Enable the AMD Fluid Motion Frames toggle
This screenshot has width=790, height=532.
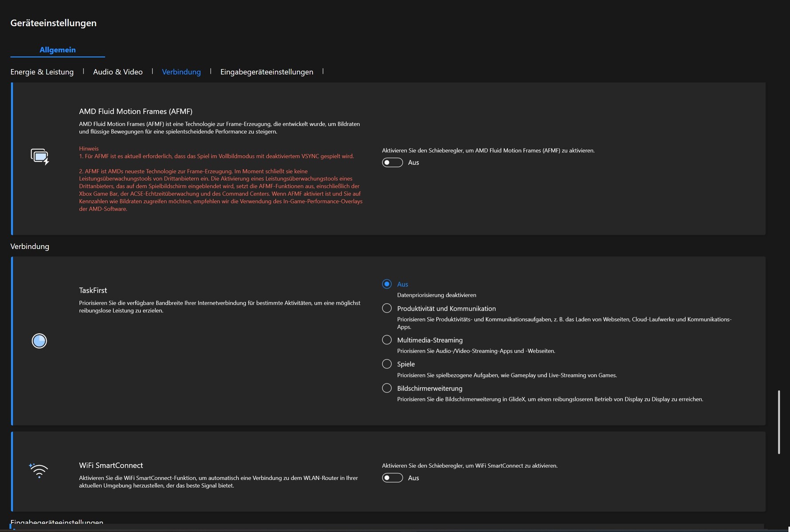392,163
